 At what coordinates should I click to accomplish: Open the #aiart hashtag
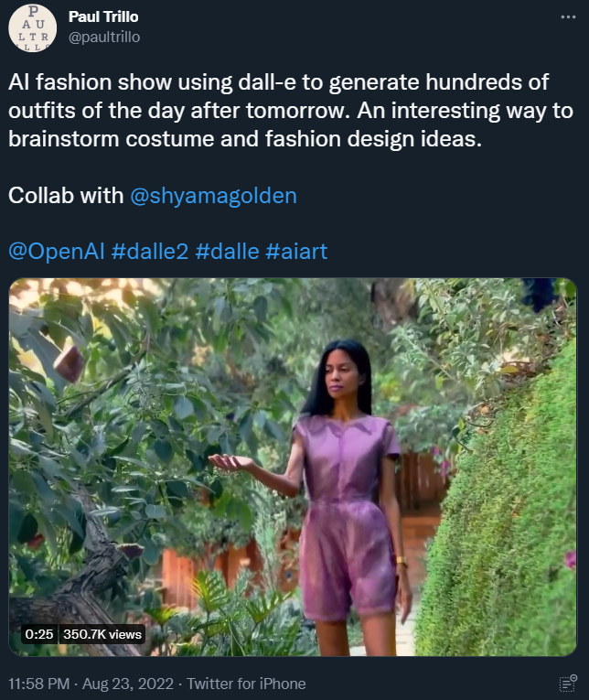pos(296,252)
